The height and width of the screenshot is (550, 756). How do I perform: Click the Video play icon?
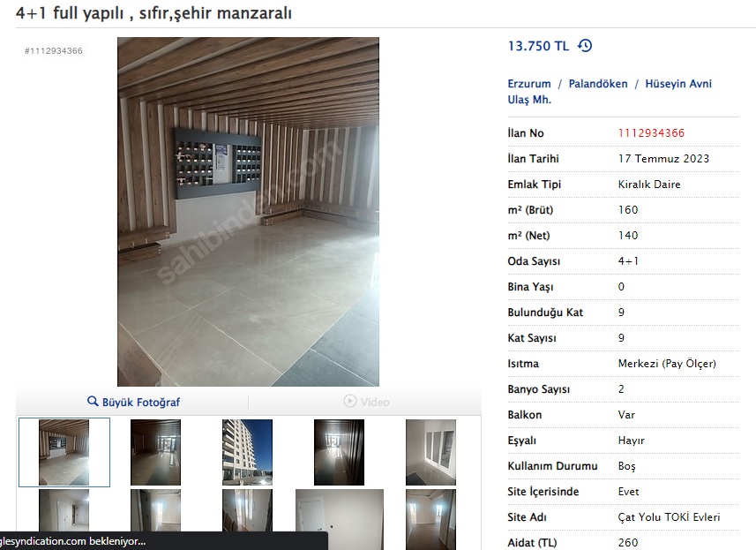(350, 401)
